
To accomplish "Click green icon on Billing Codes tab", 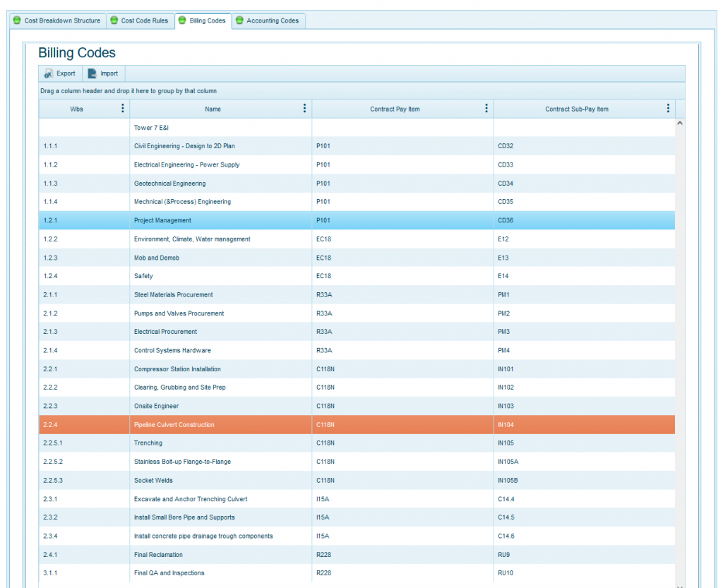I will click(182, 20).
